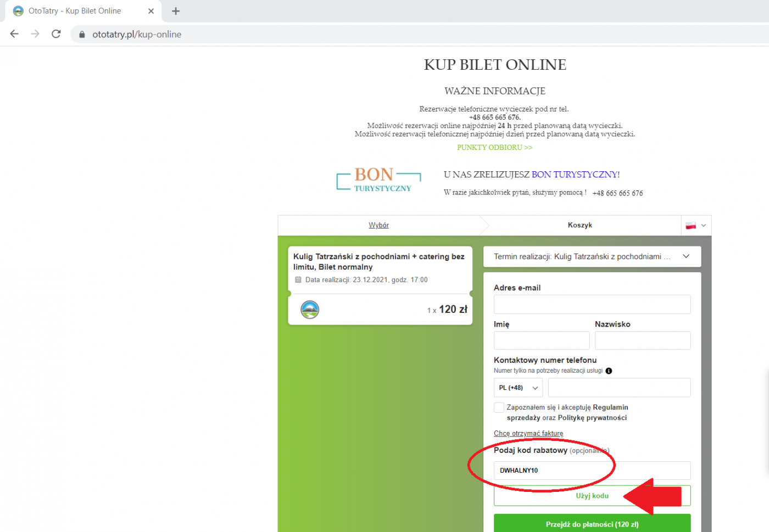Click the OtoTatry round logo on ticket
The image size is (769, 532).
pos(310,310)
